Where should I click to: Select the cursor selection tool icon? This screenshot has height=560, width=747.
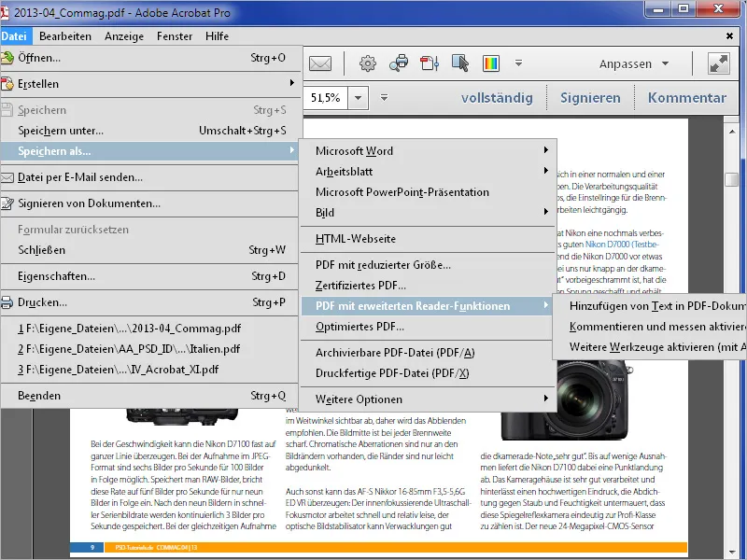pyautogui.click(x=460, y=63)
